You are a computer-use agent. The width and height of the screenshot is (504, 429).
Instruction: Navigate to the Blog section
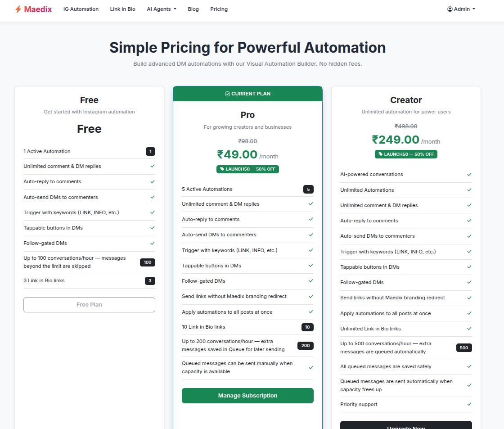pyautogui.click(x=193, y=9)
